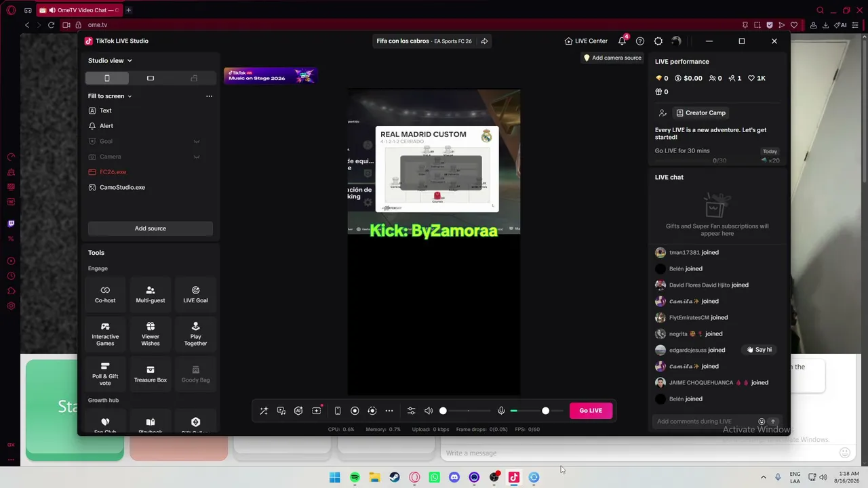Open a new browser tab
Image resolution: width=868 pixels, height=488 pixels.
128,10
